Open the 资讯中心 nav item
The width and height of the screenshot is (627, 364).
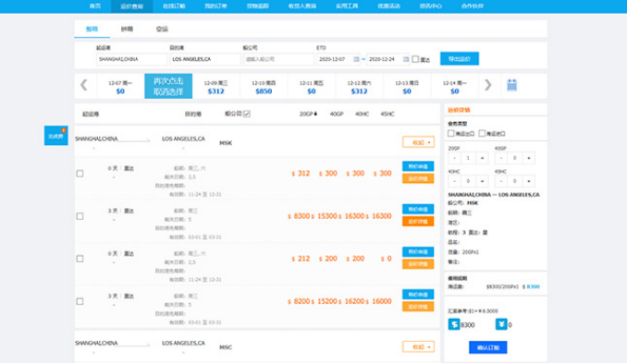coord(431,6)
